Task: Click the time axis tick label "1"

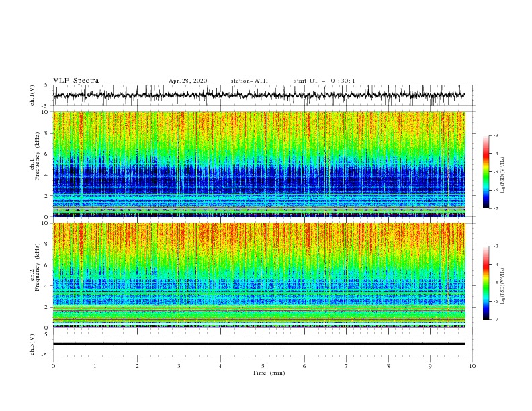Action: coord(95,366)
